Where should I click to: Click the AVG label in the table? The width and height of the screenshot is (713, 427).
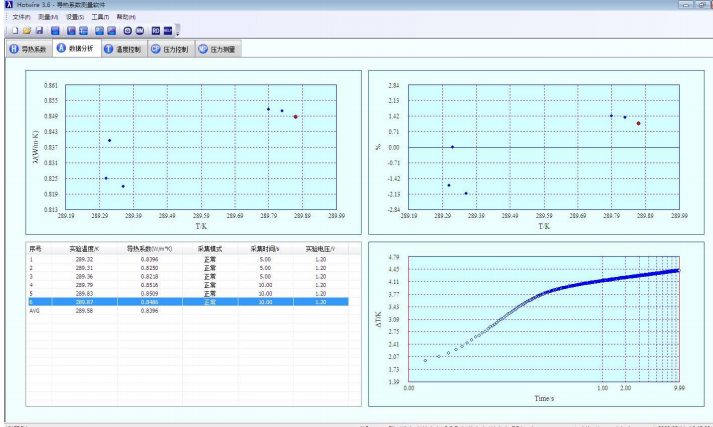(x=34, y=311)
